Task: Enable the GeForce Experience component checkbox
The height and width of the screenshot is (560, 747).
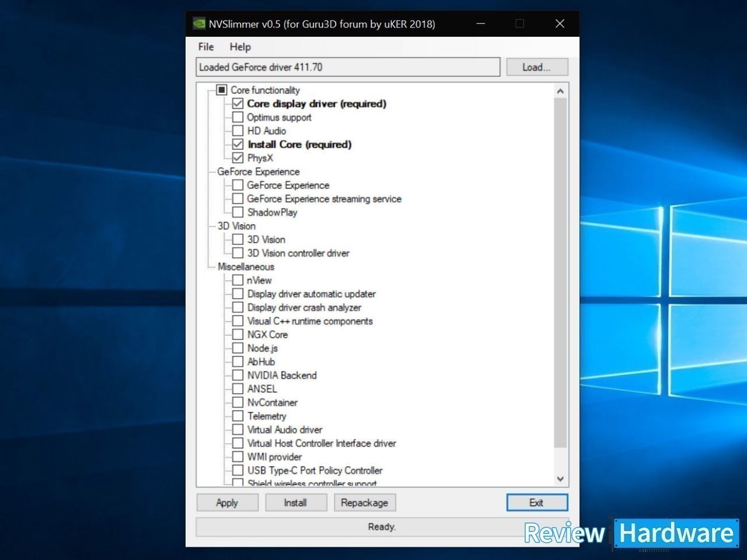Action: 238,185
